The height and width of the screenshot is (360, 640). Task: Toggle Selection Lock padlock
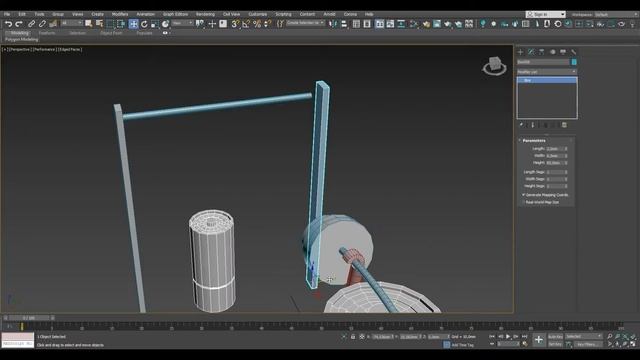click(x=353, y=337)
